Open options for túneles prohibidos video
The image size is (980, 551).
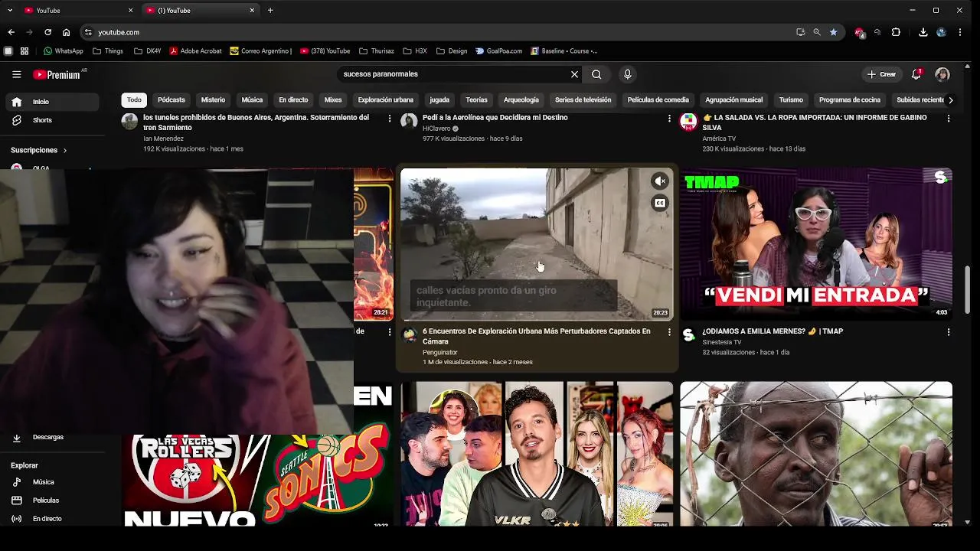click(390, 119)
